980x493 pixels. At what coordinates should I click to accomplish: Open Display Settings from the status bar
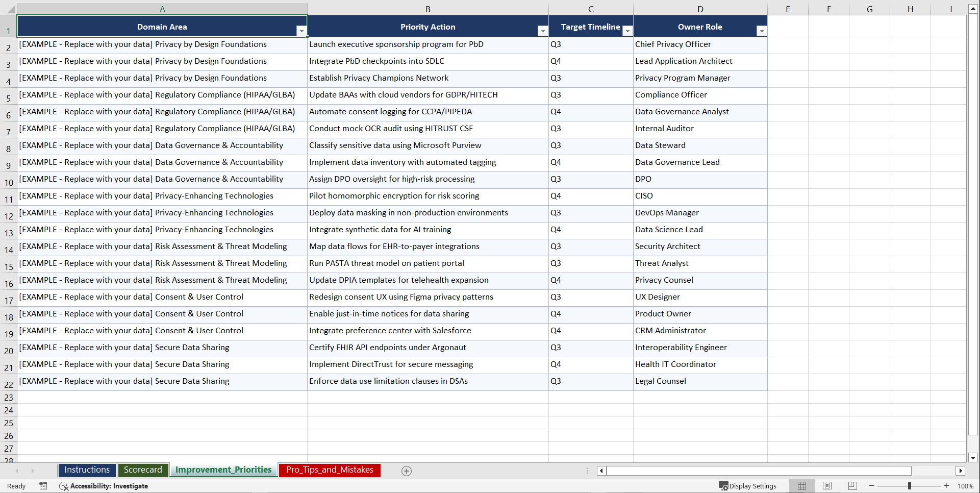(748, 486)
